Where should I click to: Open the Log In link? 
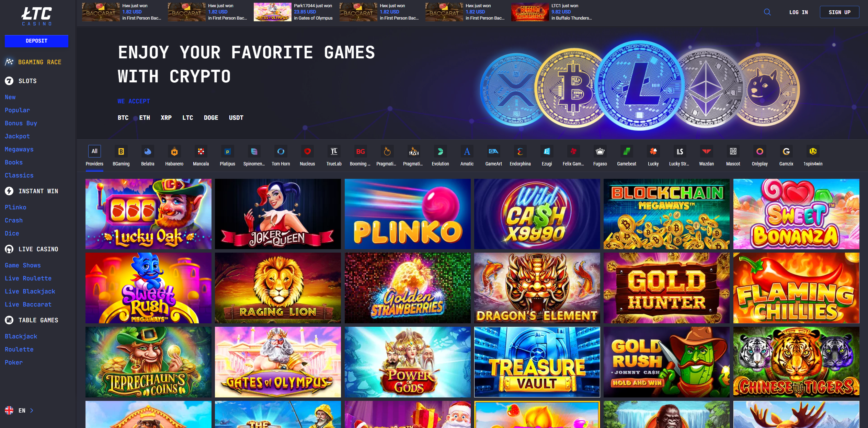coord(798,12)
